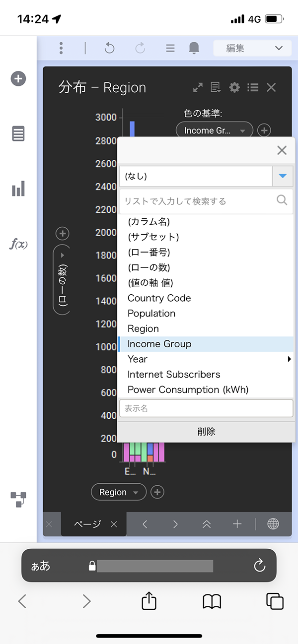Expand chart to full screen
Screen dimensions: 298x644
tap(198, 88)
